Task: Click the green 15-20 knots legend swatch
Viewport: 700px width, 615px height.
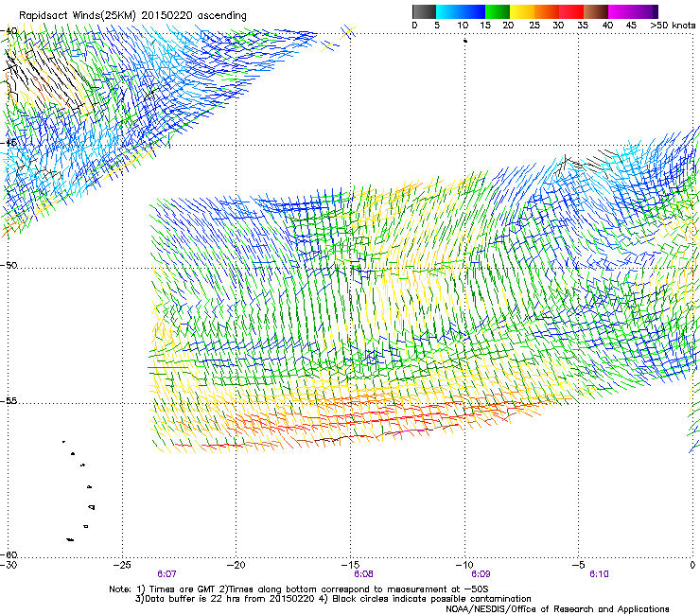Action: (498, 11)
